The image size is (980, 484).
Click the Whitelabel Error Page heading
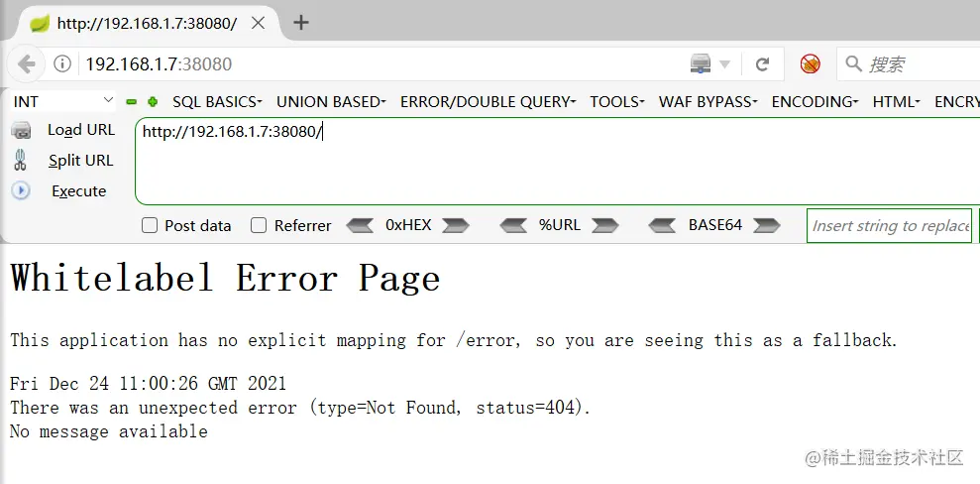[x=226, y=277]
